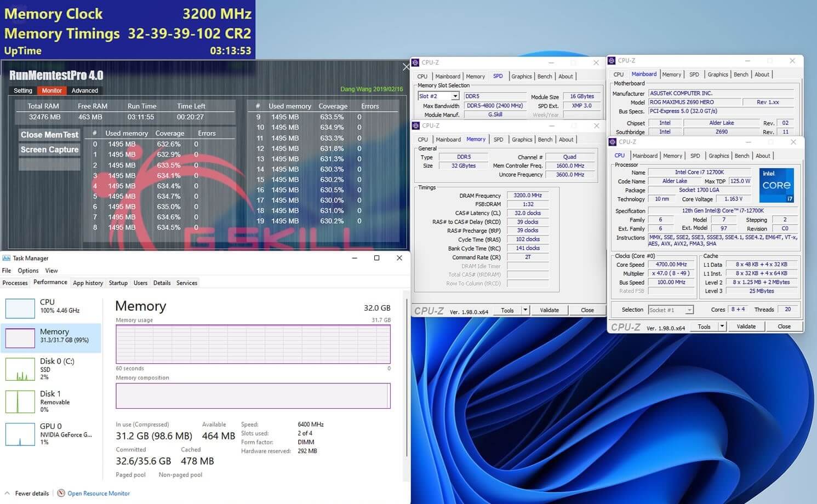Screen dimensions: 817x504
Task: Select Mainboard tab in CPU-Z Mainboard window
Action: pyautogui.click(x=644, y=74)
